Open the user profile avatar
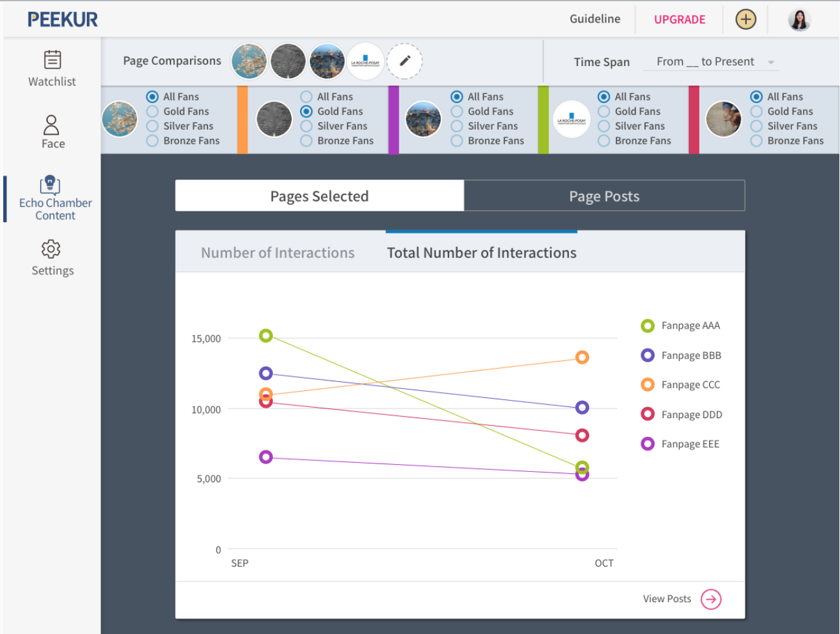 pyautogui.click(x=800, y=19)
